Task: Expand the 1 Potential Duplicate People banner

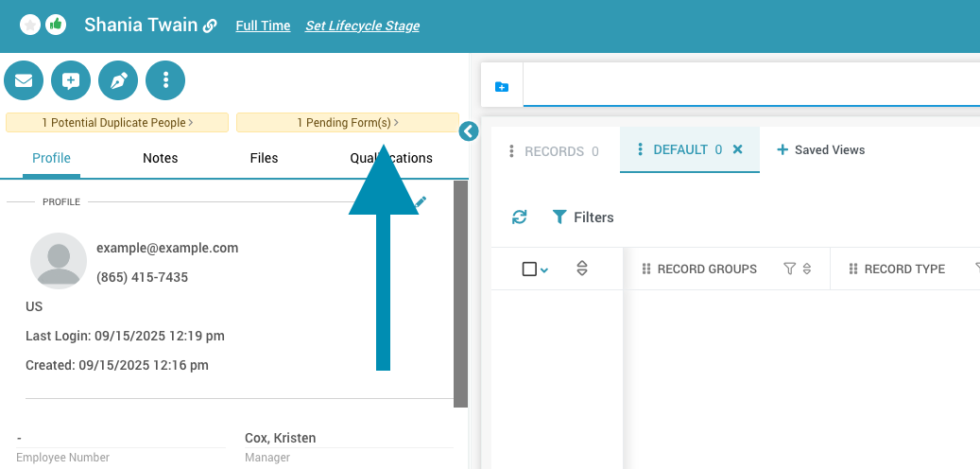Action: tap(117, 123)
